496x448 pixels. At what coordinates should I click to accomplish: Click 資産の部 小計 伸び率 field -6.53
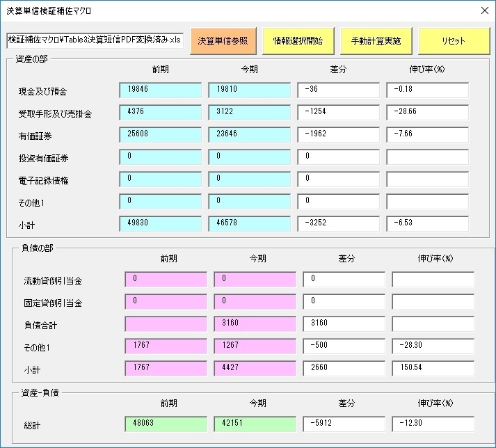pyautogui.click(x=427, y=224)
